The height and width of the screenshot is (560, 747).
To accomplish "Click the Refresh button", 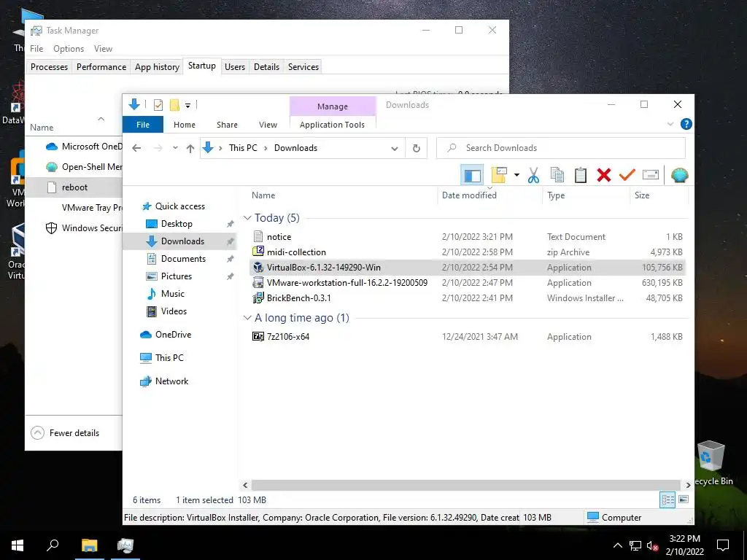I will pyautogui.click(x=417, y=148).
